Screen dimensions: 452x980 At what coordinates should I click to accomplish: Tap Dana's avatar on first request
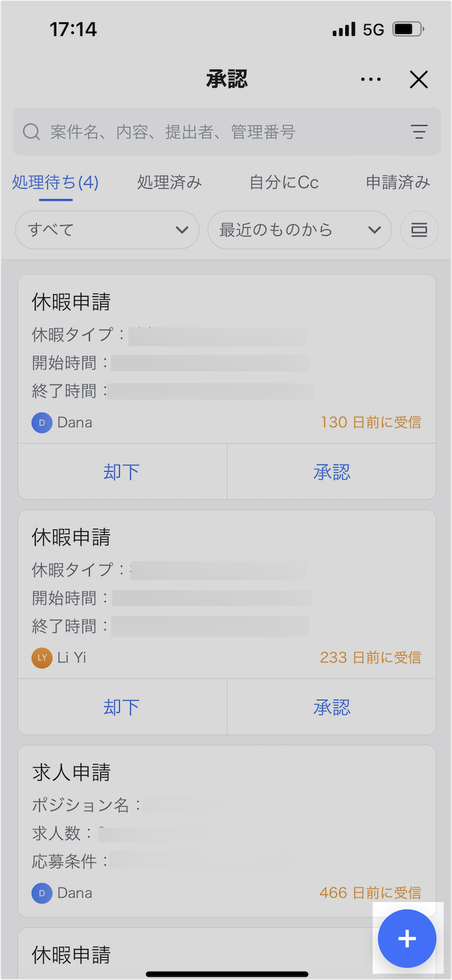click(x=42, y=423)
